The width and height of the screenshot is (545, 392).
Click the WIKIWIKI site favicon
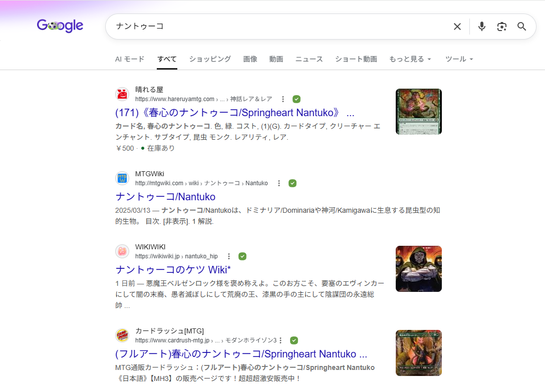click(122, 251)
